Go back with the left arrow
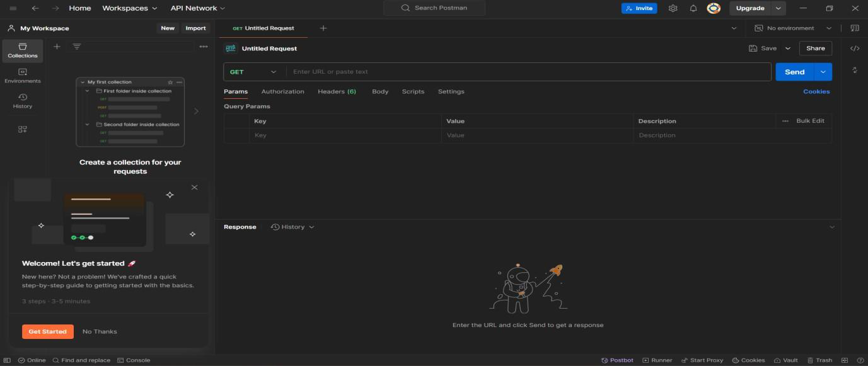Viewport: 868px width, 366px height. [35, 8]
